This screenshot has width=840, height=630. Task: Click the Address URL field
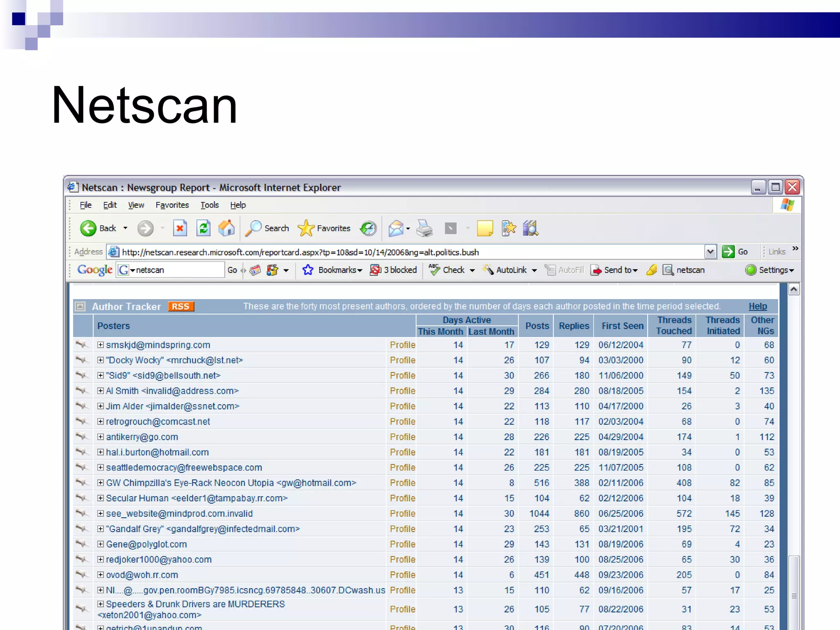[412, 252]
